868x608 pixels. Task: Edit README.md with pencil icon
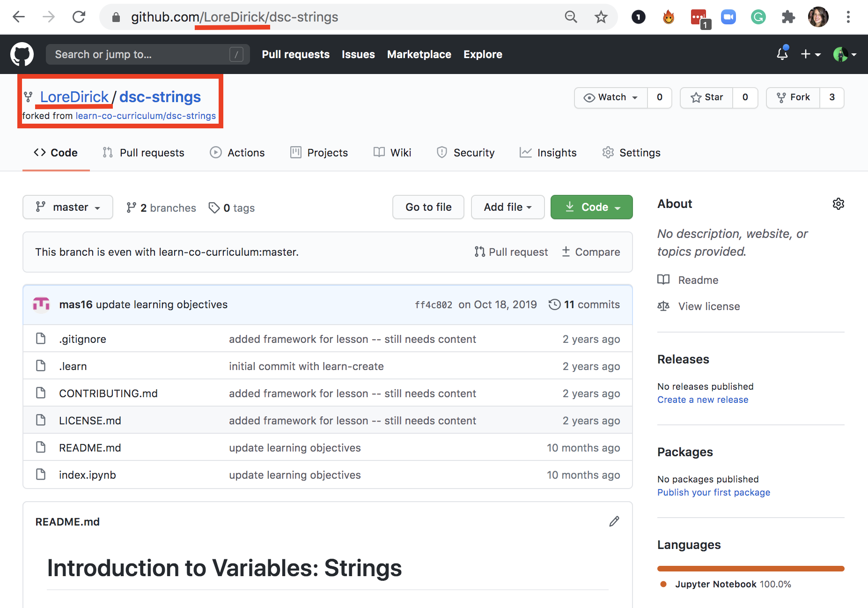click(x=614, y=521)
